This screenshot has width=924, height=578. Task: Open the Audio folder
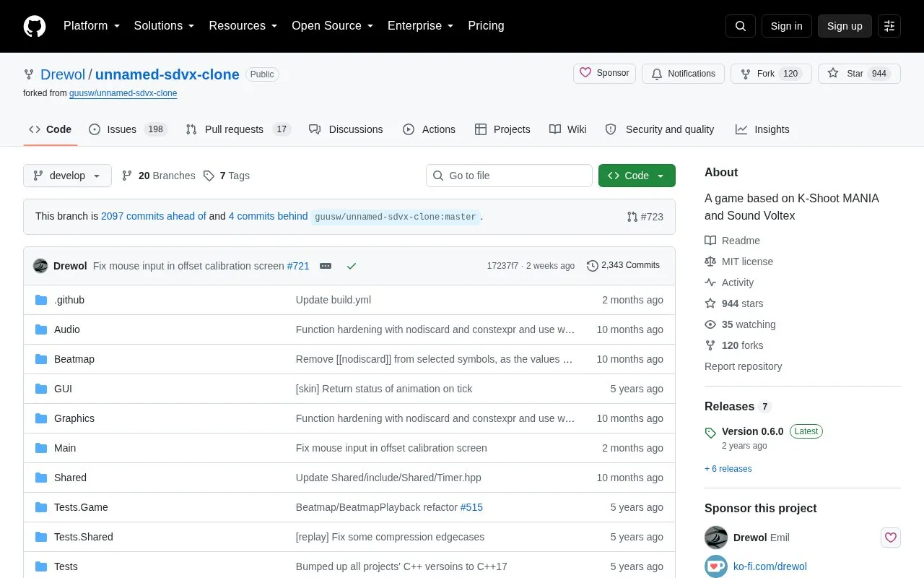(67, 329)
